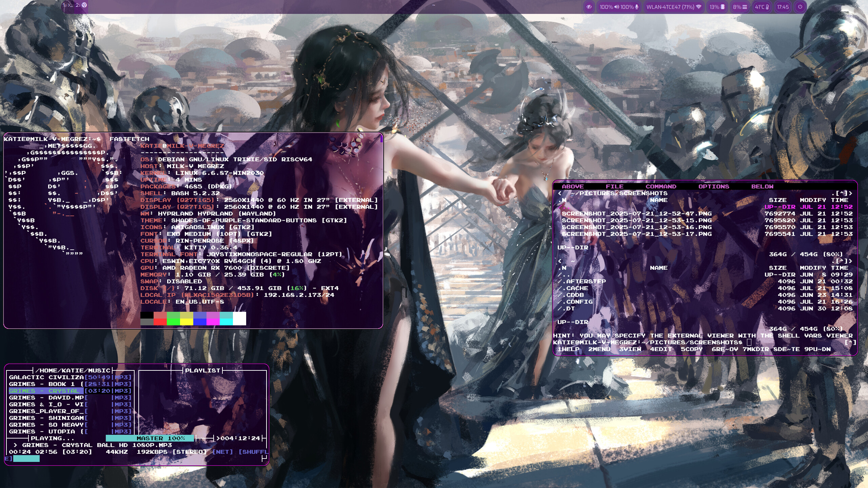
Task: Open the command line [^] history dropdown
Action: (850, 342)
